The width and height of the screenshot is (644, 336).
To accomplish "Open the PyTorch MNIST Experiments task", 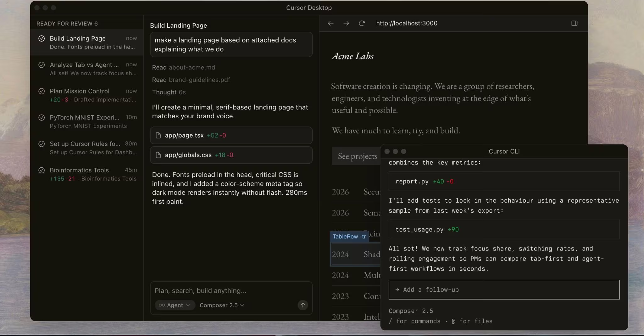I will pos(87,121).
